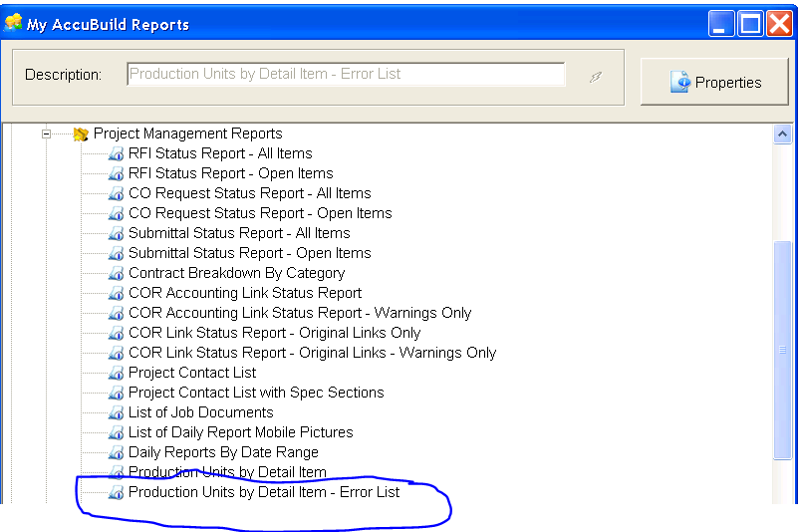Minimize the My AccuBuild Reports window

[x=721, y=24]
